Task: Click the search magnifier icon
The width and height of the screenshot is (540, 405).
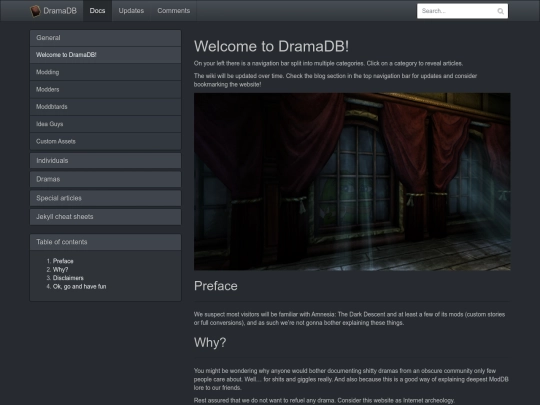Action: 500,11
